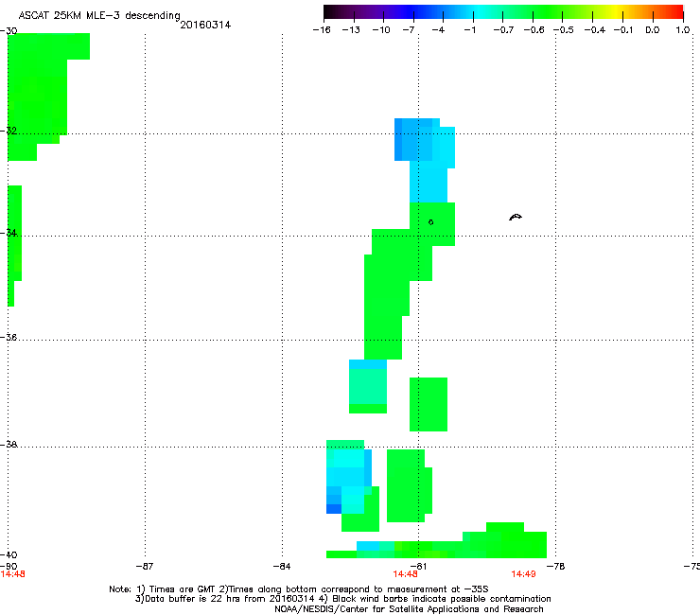Click the longitude label -87
This screenshot has width=700, height=615.
(x=145, y=566)
